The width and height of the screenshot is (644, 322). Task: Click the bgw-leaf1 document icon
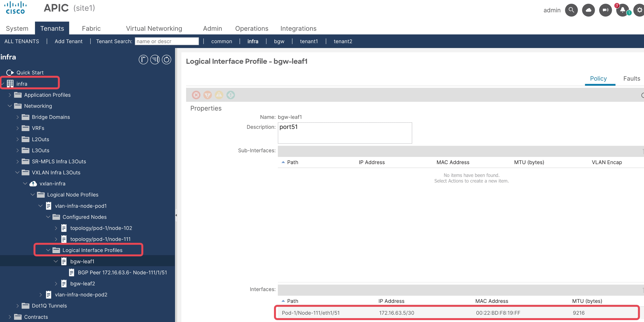[x=64, y=261]
